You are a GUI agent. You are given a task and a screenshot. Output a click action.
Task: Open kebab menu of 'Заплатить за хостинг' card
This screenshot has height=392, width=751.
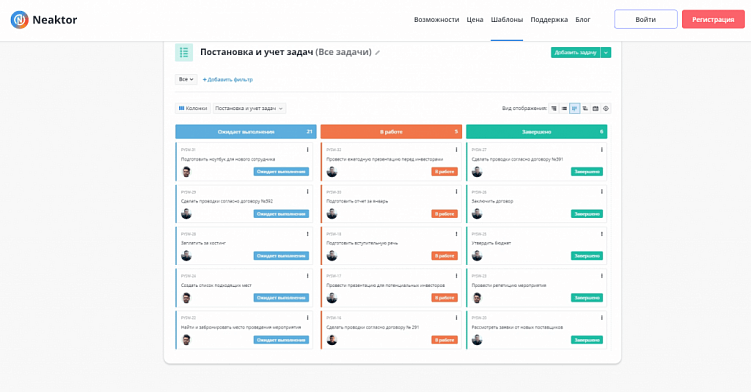[x=307, y=234]
